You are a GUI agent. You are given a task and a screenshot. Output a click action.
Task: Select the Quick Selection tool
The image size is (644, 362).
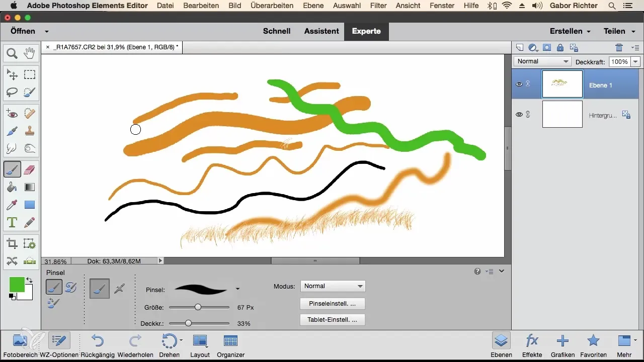(x=30, y=92)
